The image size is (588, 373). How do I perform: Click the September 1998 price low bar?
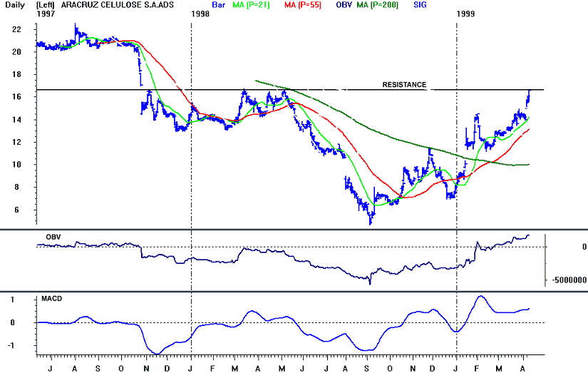[x=370, y=219]
